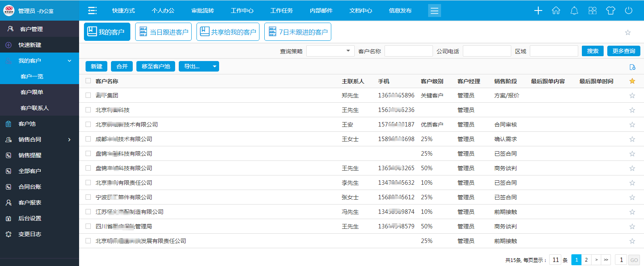The height and width of the screenshot is (266, 644).
Task: Collapse sidebar with the menu list icon
Action: (x=92, y=11)
